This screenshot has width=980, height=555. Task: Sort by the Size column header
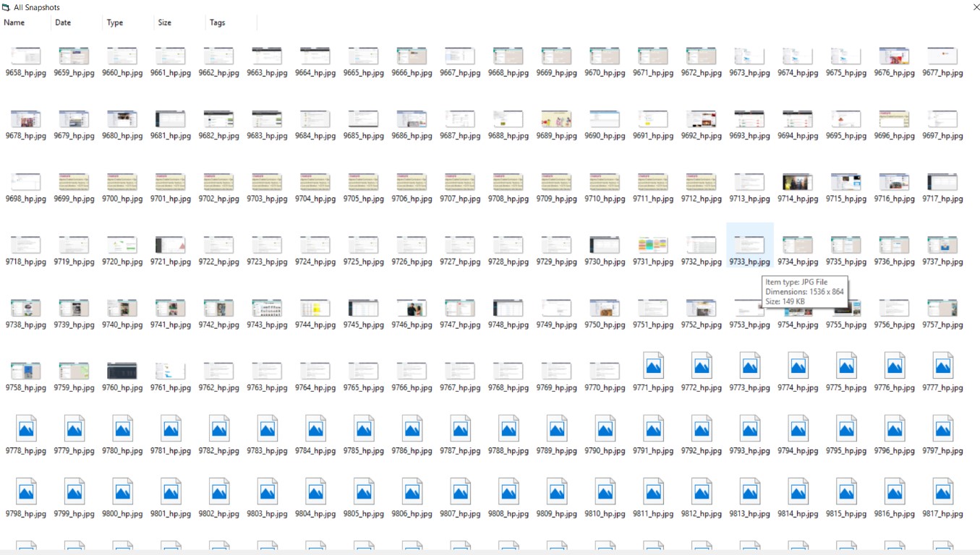tap(165, 22)
